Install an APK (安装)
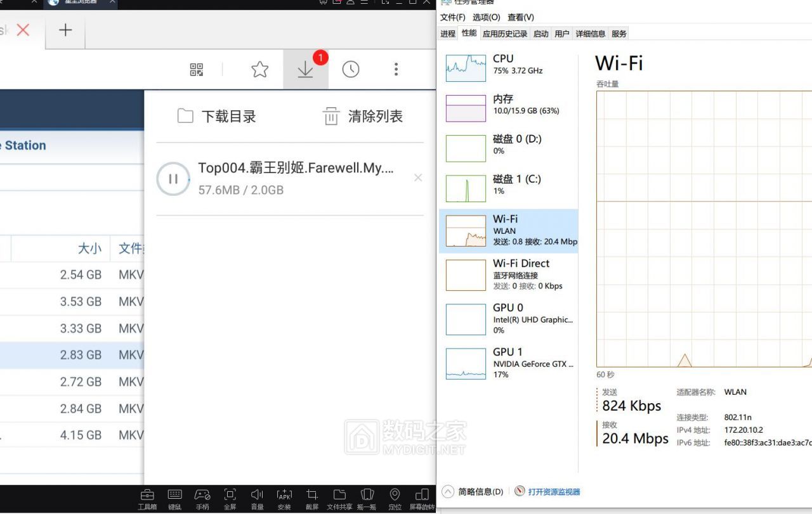This screenshot has width=812, height=514. point(284,499)
